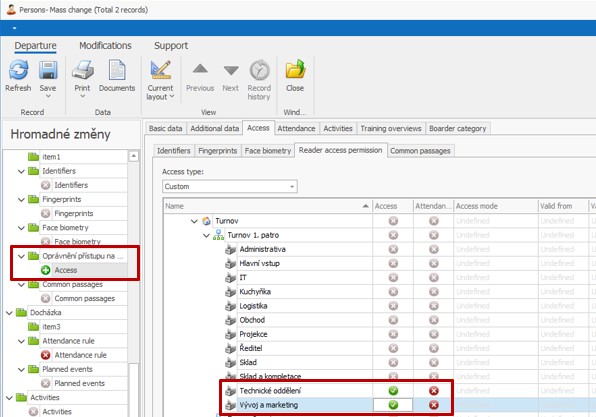
Task: Click the Turnov 1. patro network icon
Action: [219, 235]
